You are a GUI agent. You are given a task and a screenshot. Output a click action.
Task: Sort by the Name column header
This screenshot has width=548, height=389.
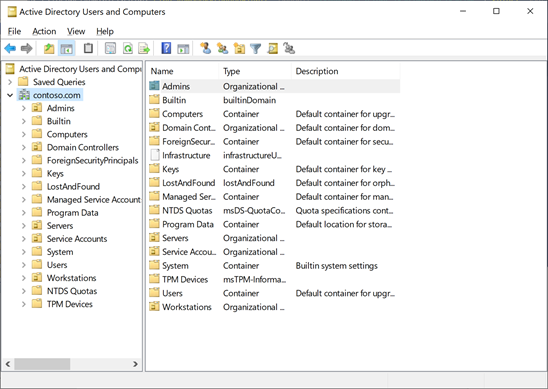click(x=182, y=71)
